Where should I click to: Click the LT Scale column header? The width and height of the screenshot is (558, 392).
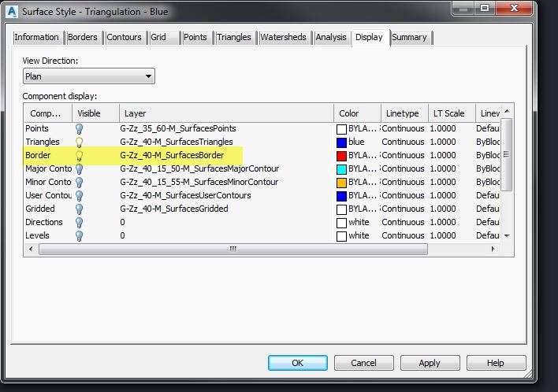coord(452,113)
